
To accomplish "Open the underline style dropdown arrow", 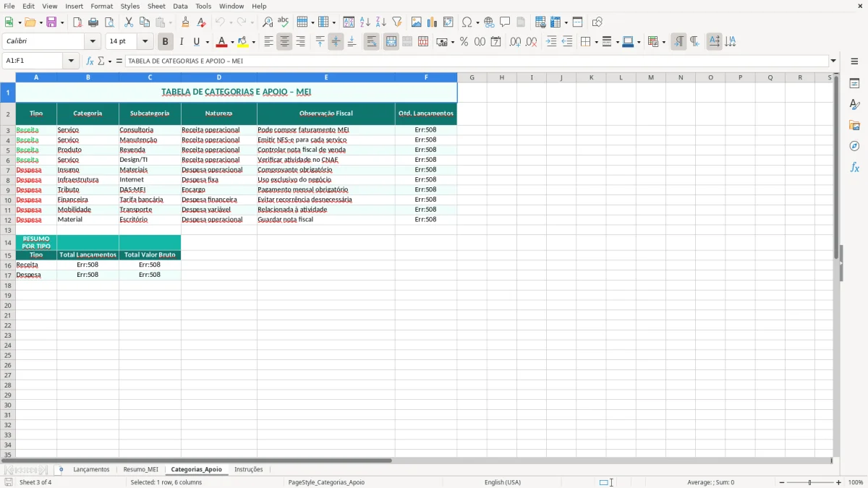I will [x=207, y=42].
